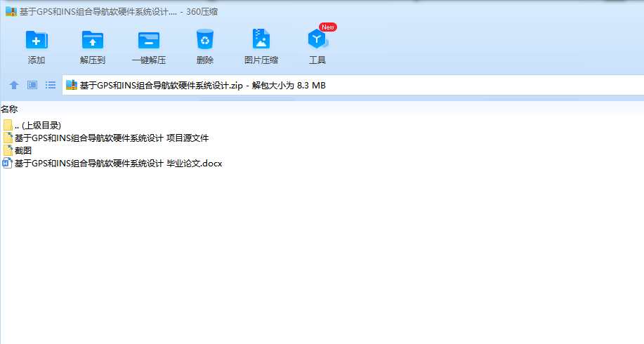Image resolution: width=644 pixels, height=344 pixels.
Task: Sort by the 名称 column header
Action: click(x=9, y=110)
